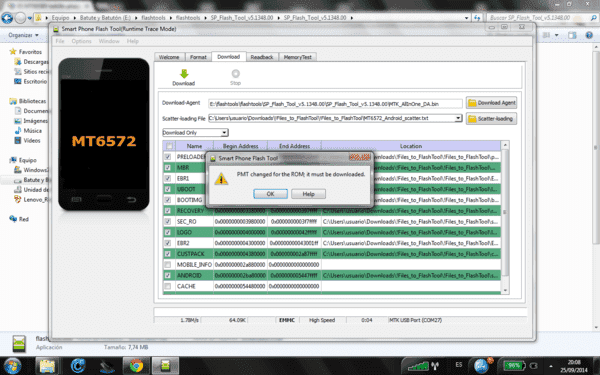Click the Location column header

(x=411, y=146)
